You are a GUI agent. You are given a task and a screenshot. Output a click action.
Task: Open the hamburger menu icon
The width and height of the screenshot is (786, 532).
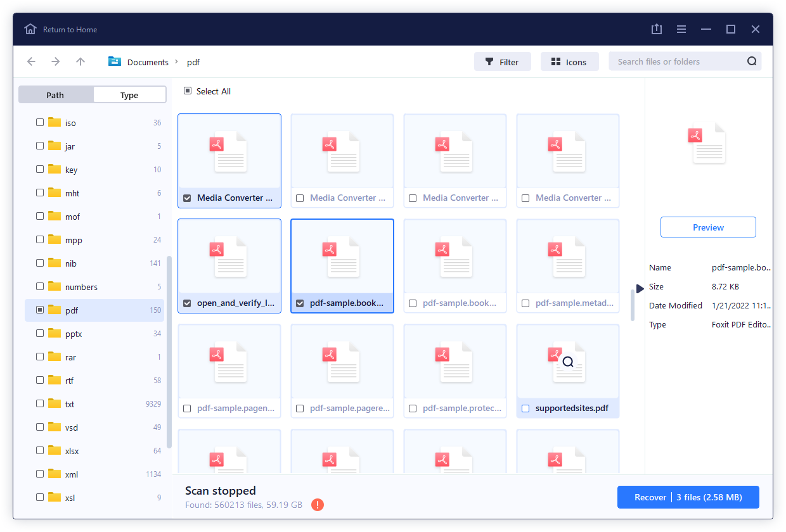coord(681,29)
